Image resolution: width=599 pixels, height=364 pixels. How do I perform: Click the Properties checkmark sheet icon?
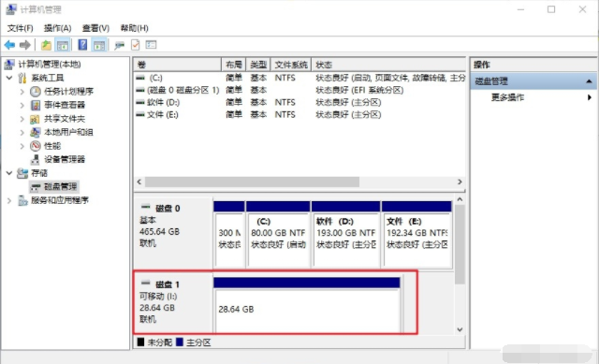(x=135, y=45)
